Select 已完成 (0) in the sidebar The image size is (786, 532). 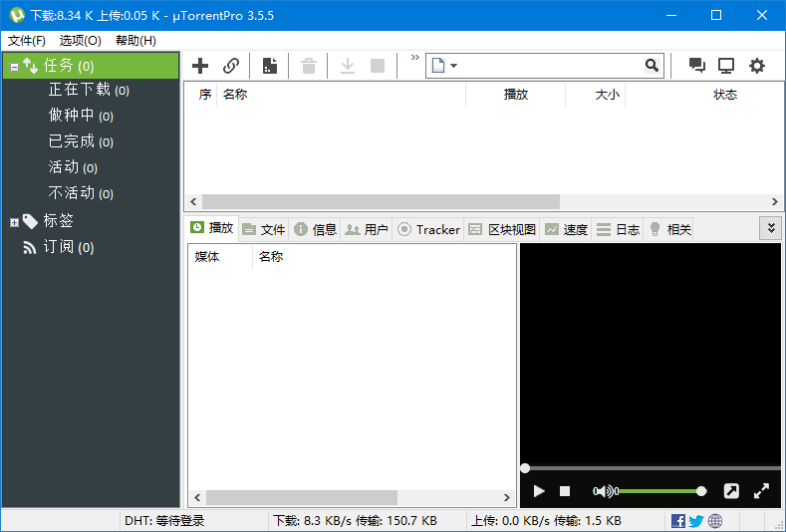click(81, 141)
